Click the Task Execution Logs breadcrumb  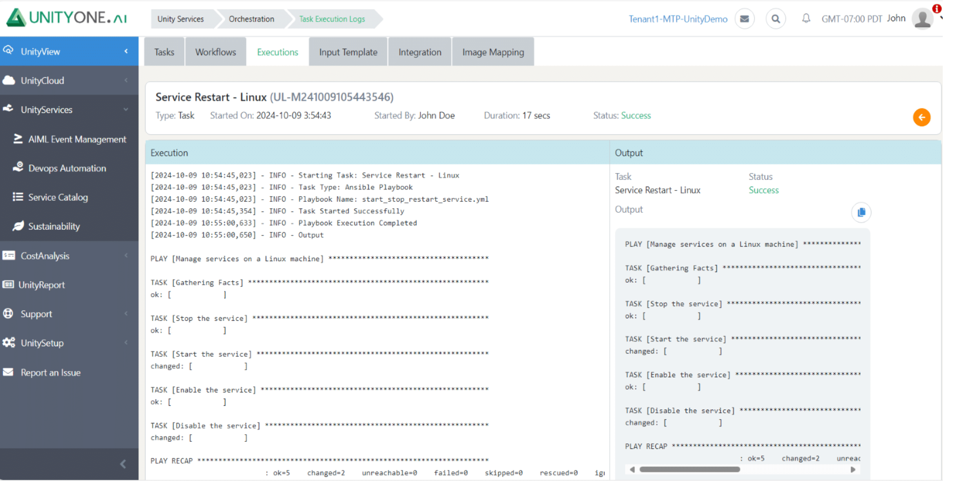(332, 19)
